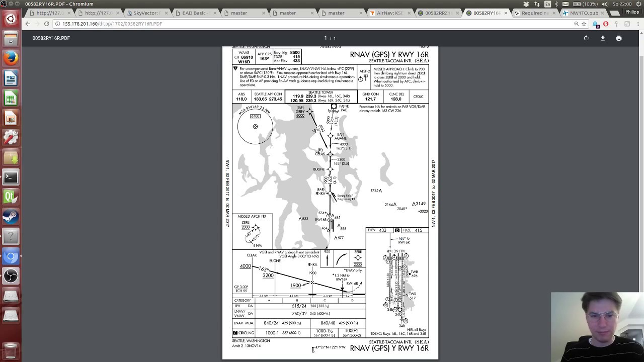Screen dimensions: 644x362
Task: Close the active 00582RY16R tab
Action: [x=506, y=13]
